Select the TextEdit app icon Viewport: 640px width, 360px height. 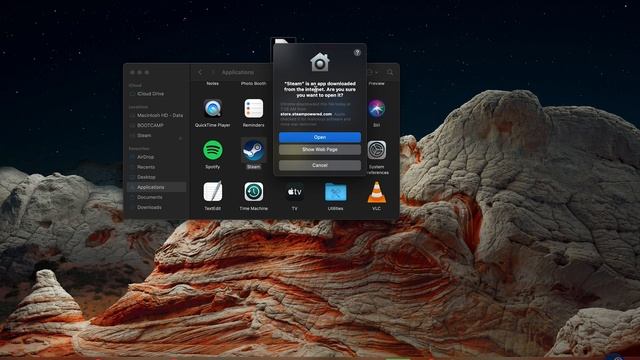tap(213, 192)
